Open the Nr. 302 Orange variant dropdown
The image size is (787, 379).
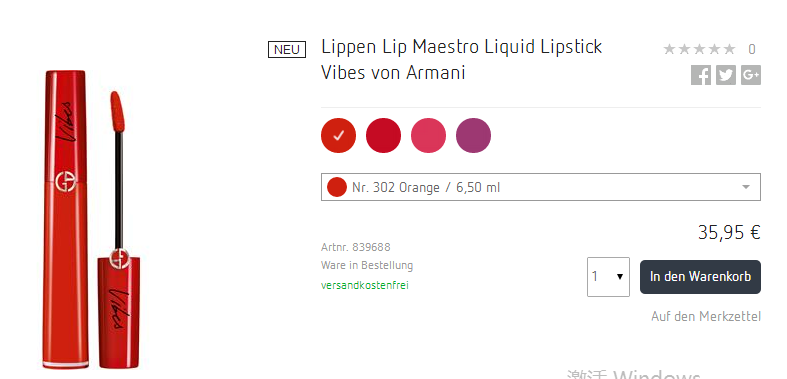541,187
